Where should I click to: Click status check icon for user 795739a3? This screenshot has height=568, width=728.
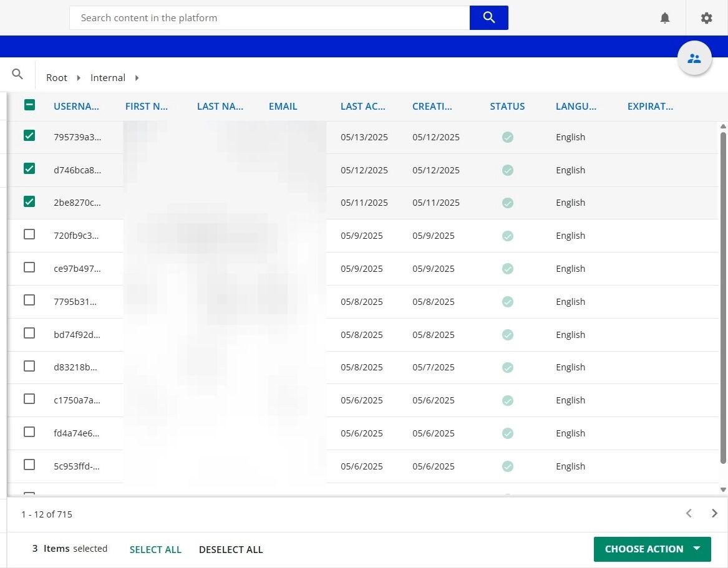[508, 137]
